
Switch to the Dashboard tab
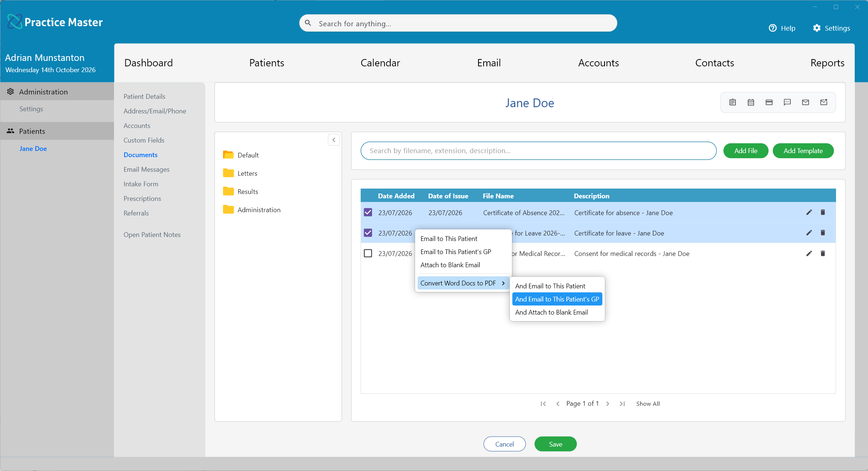(x=149, y=63)
